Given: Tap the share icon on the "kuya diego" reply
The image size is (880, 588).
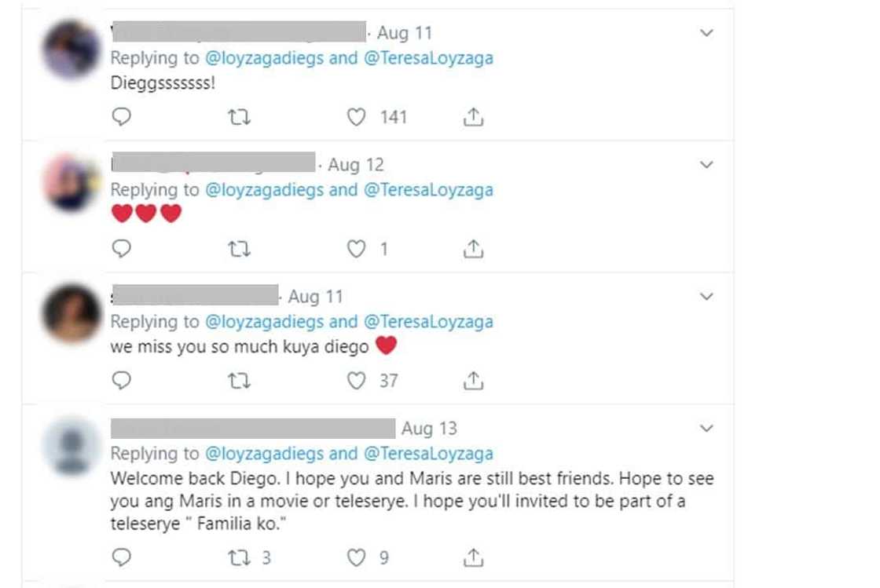Looking at the screenshot, I should [x=473, y=380].
